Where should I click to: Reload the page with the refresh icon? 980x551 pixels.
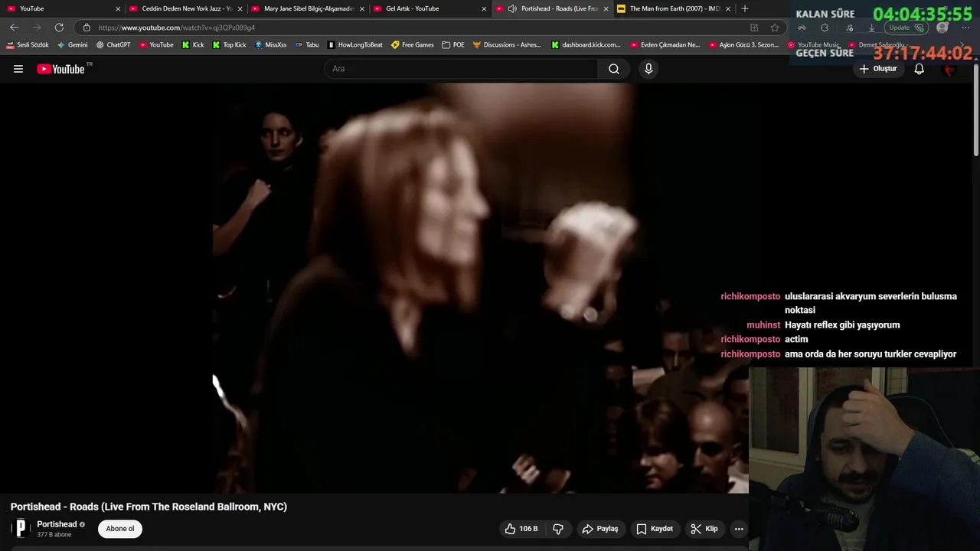[59, 28]
